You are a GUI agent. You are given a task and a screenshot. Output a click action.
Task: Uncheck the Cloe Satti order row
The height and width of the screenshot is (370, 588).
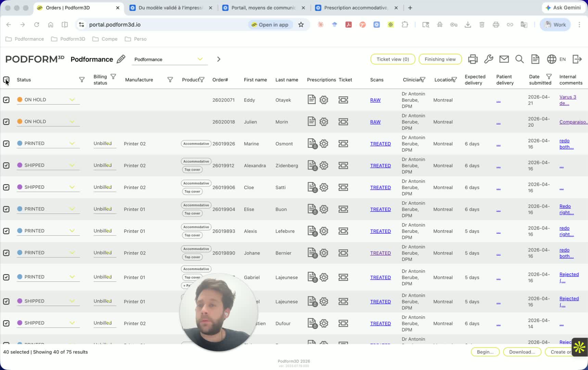pyautogui.click(x=6, y=187)
